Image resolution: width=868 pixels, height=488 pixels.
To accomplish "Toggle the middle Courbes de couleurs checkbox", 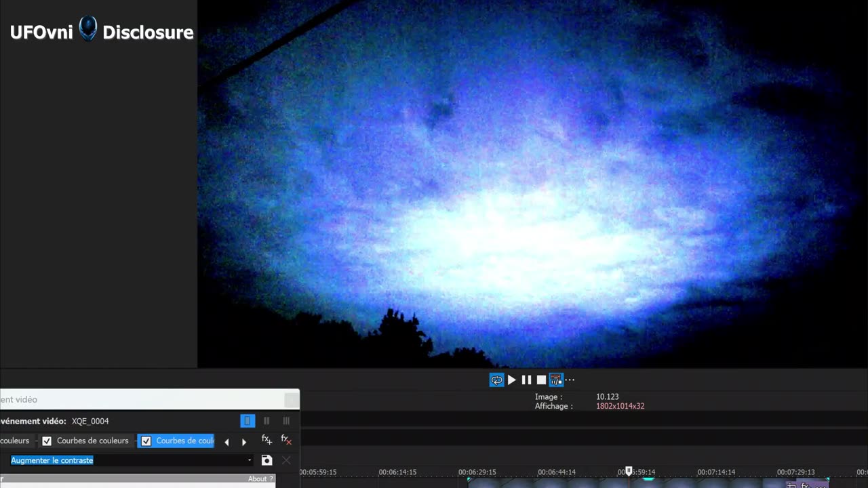I will pyautogui.click(x=47, y=441).
